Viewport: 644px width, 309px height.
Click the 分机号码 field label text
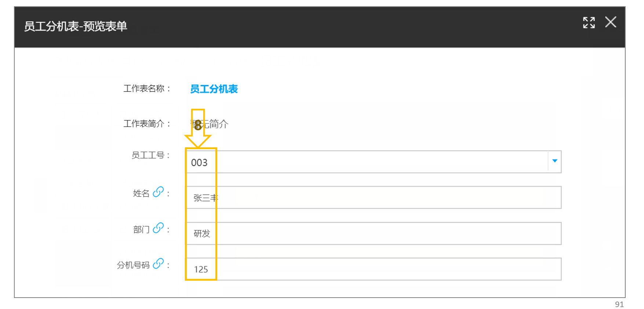133,265
